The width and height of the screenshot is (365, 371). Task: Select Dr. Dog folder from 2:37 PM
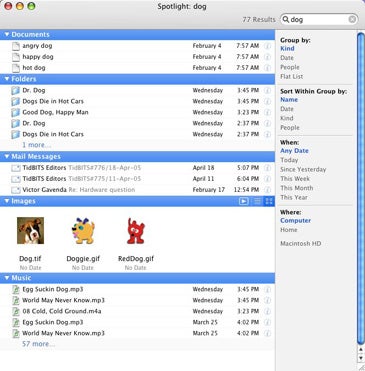coord(137,123)
